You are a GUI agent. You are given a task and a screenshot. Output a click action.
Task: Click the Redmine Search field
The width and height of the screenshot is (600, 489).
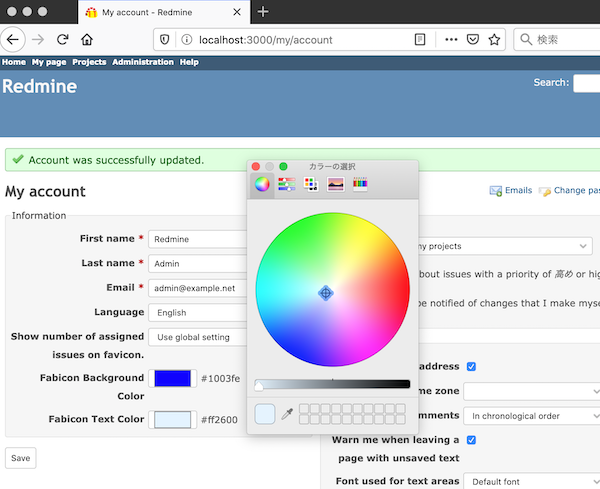587,83
